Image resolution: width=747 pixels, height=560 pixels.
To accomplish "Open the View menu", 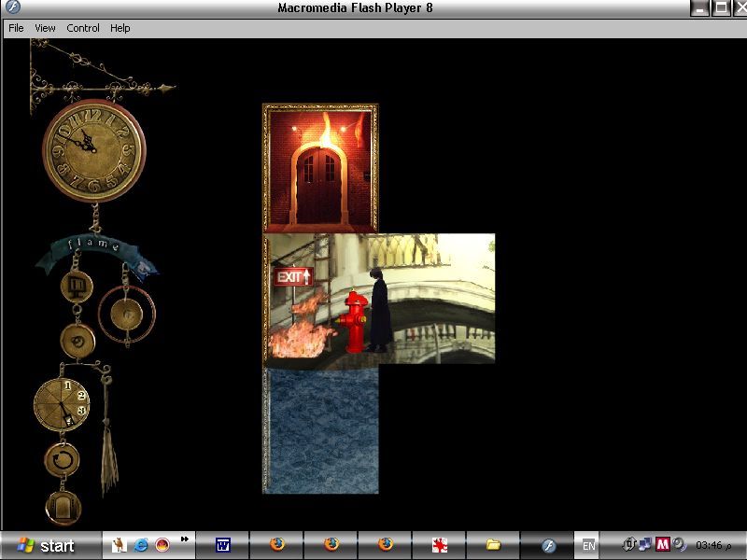I will coord(45,28).
